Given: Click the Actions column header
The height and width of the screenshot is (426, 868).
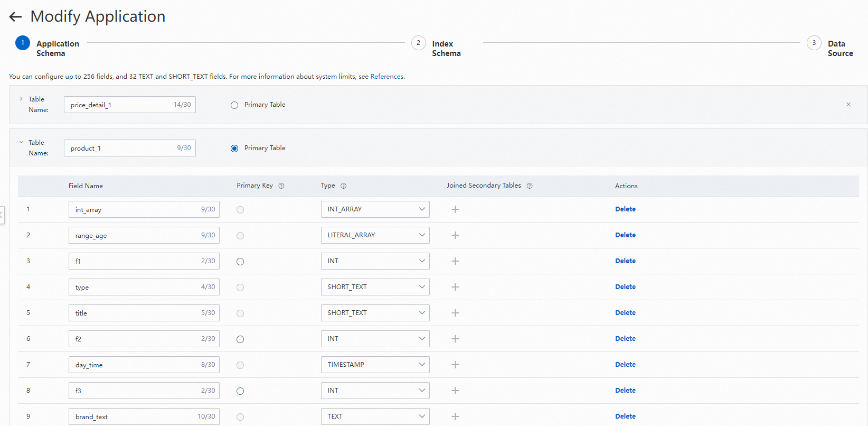Looking at the screenshot, I should point(626,186).
